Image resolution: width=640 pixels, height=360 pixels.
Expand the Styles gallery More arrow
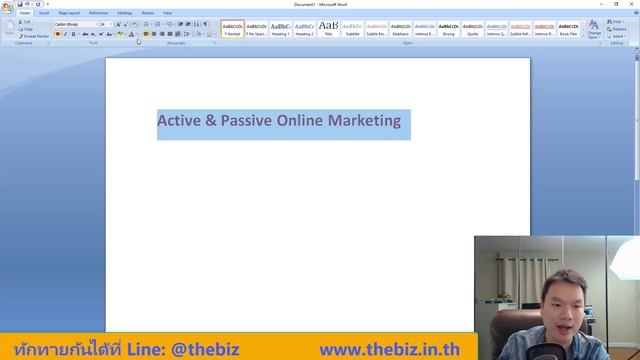(x=583, y=37)
